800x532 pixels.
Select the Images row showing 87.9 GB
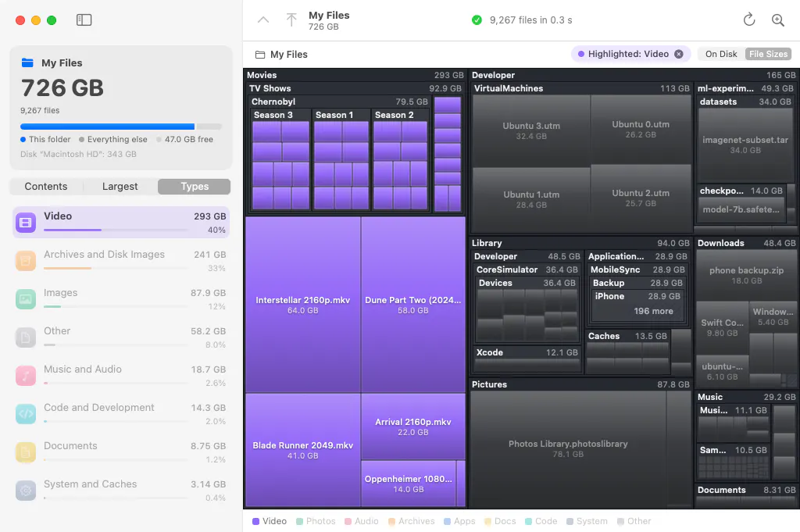(121, 299)
